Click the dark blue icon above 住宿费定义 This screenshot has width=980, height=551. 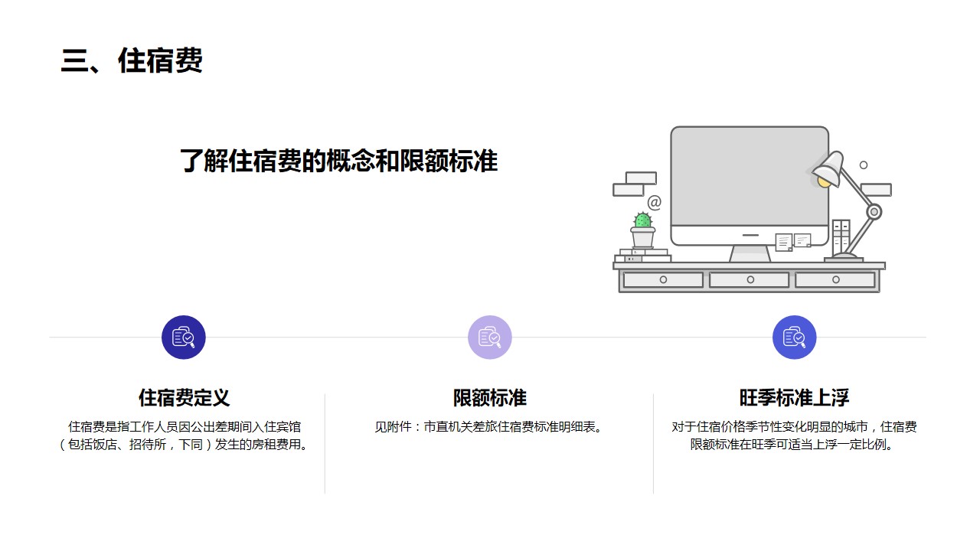[184, 337]
